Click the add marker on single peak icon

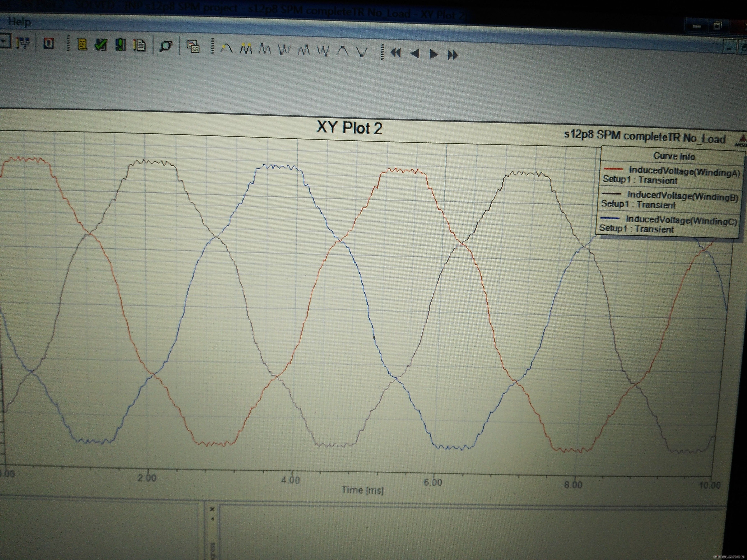click(227, 48)
